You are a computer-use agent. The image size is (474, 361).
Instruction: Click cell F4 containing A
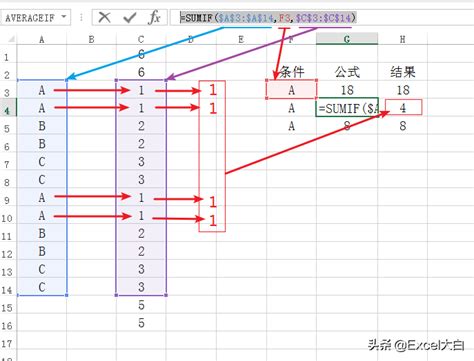291,108
